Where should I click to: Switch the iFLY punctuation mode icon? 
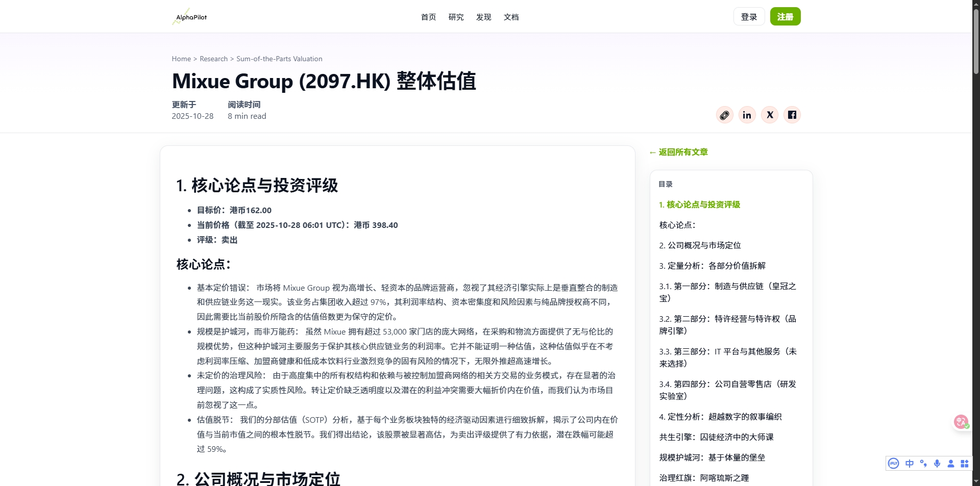[923, 464]
